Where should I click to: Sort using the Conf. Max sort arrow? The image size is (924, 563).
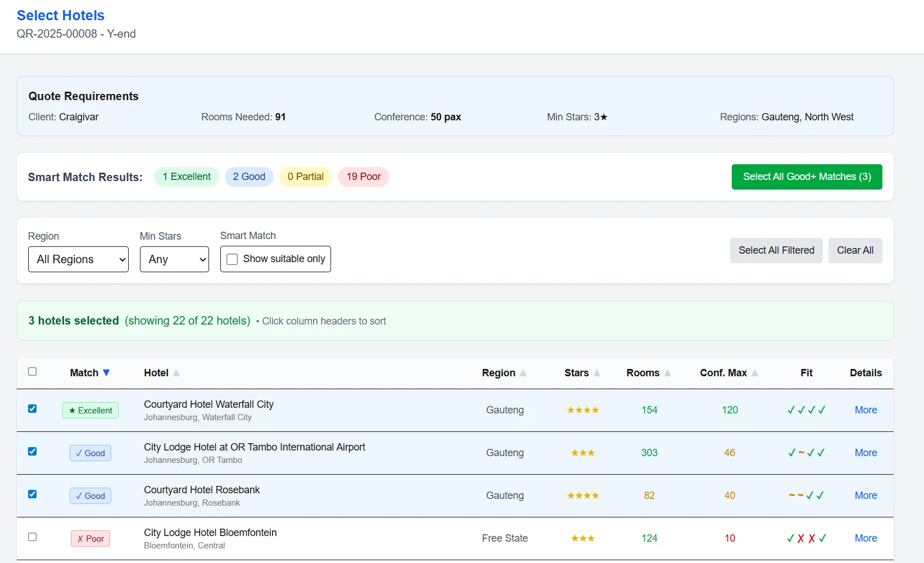[x=755, y=372]
